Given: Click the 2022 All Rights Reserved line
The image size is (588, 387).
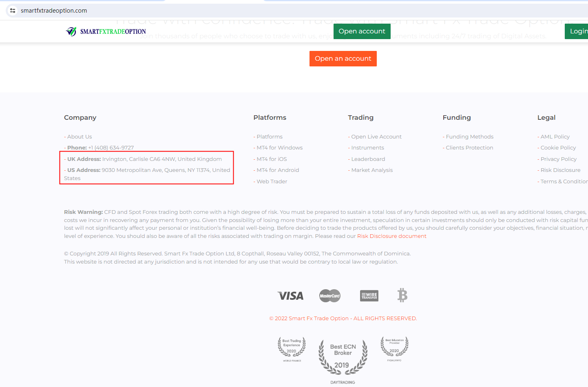Looking at the screenshot, I should 343,319.
